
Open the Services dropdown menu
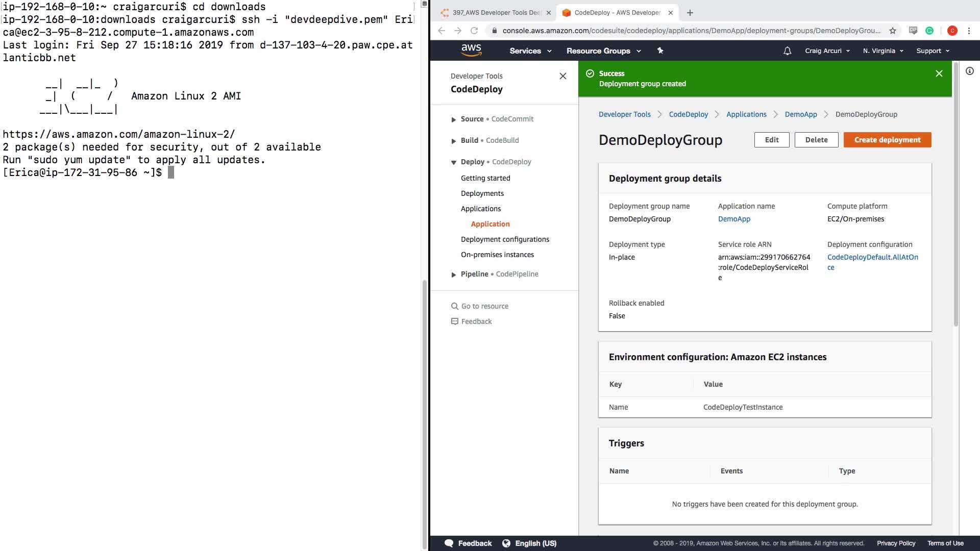pyautogui.click(x=530, y=51)
